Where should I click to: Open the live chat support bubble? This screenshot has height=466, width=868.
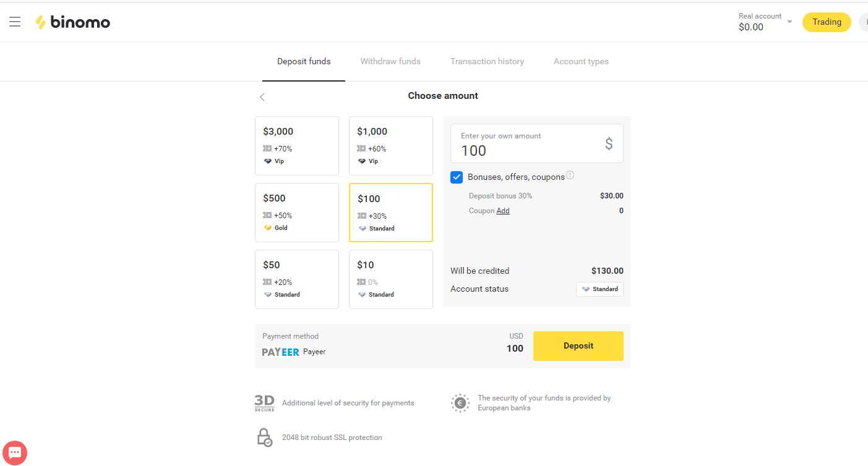tap(15, 452)
